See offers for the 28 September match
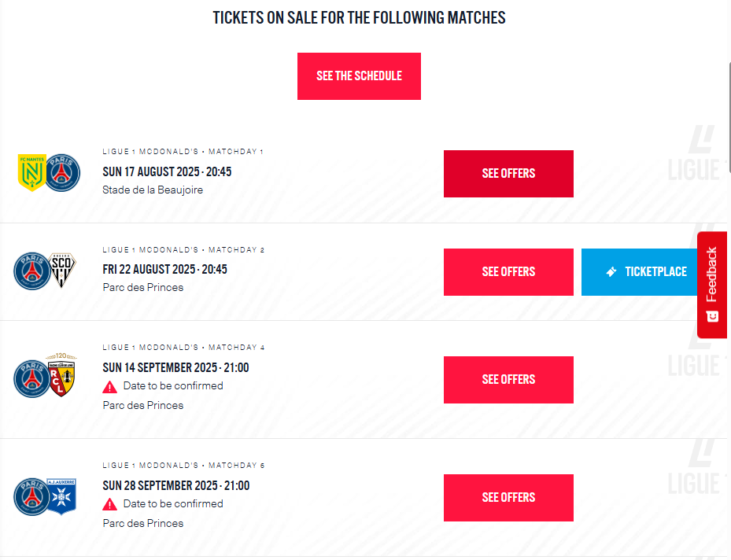This screenshot has width=731, height=560. click(x=508, y=498)
